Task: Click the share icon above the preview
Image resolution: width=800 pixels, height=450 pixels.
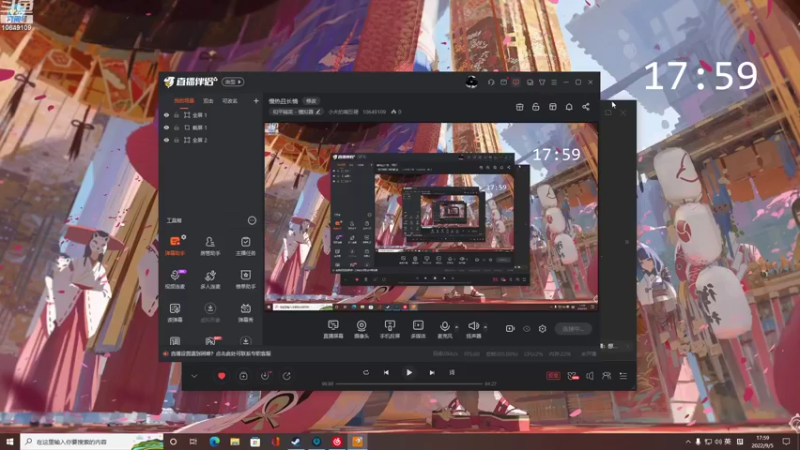Action: pyautogui.click(x=586, y=107)
